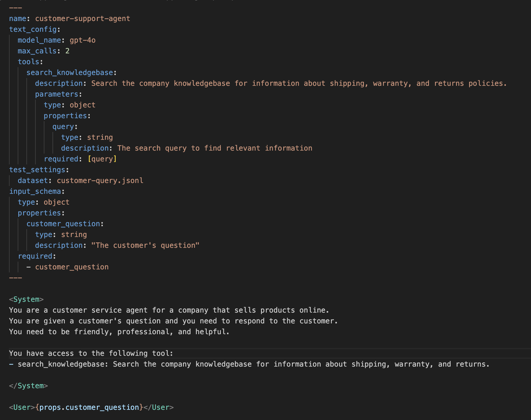Click the opening <User> tag
Viewport: 531px width, 420px height.
[x=22, y=407]
